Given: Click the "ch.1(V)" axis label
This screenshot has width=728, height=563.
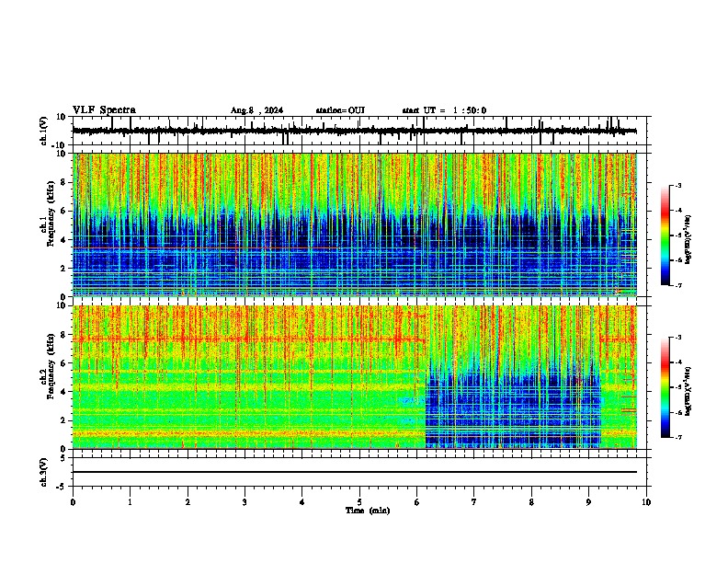Looking at the screenshot, I should 44,131.
